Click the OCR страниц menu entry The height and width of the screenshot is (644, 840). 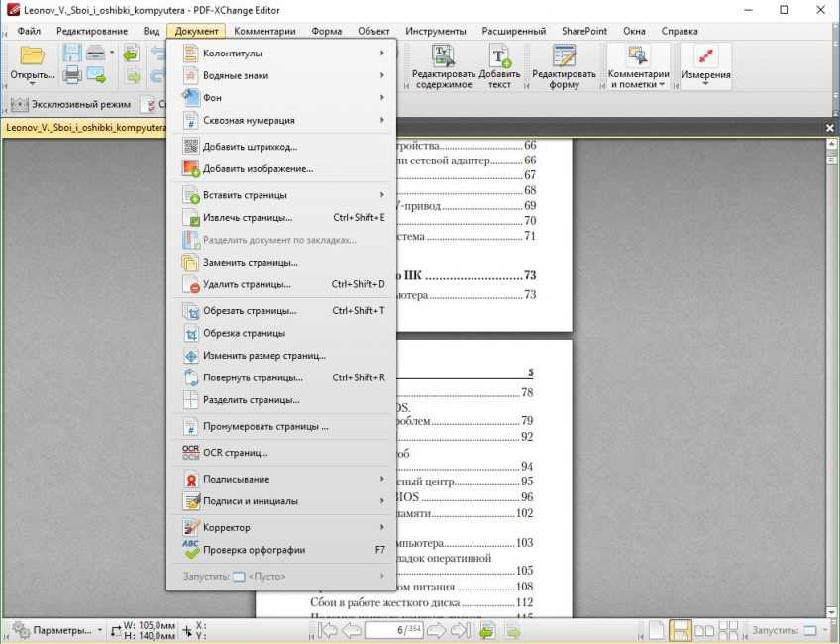pyautogui.click(x=235, y=453)
